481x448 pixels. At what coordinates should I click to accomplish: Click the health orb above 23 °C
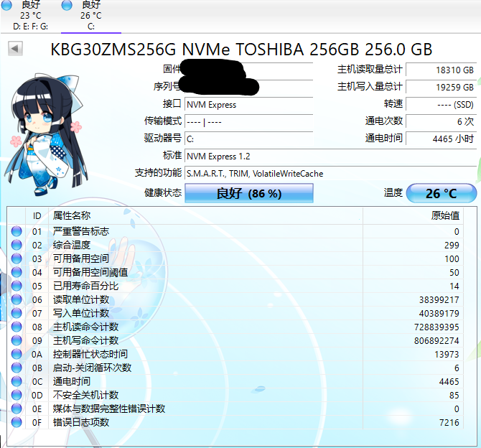[x=6, y=4]
